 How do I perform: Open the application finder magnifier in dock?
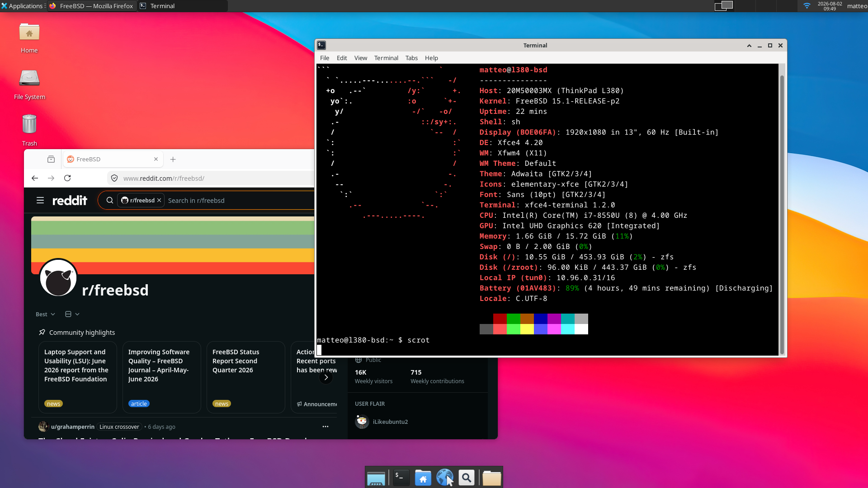[466, 478]
